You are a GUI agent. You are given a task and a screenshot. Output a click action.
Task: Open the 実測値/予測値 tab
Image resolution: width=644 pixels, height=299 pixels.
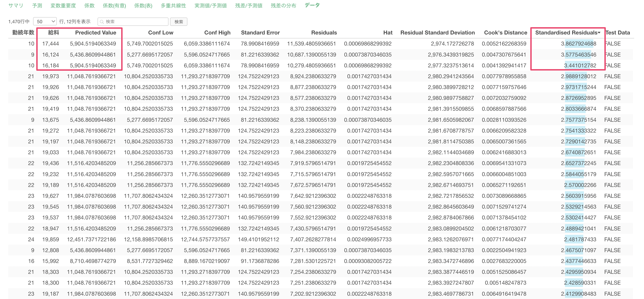click(x=210, y=6)
